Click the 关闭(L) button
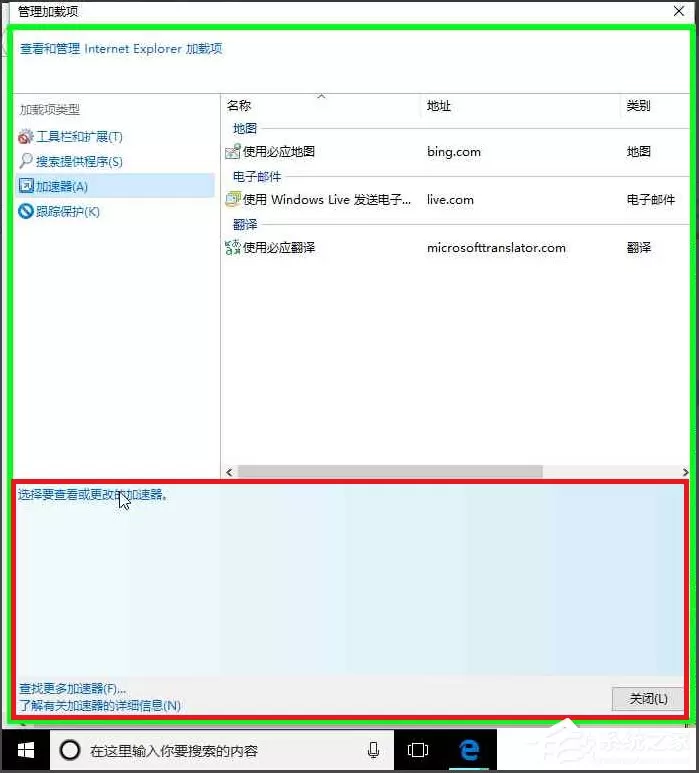Viewport: 699px width, 773px height. [x=648, y=699]
